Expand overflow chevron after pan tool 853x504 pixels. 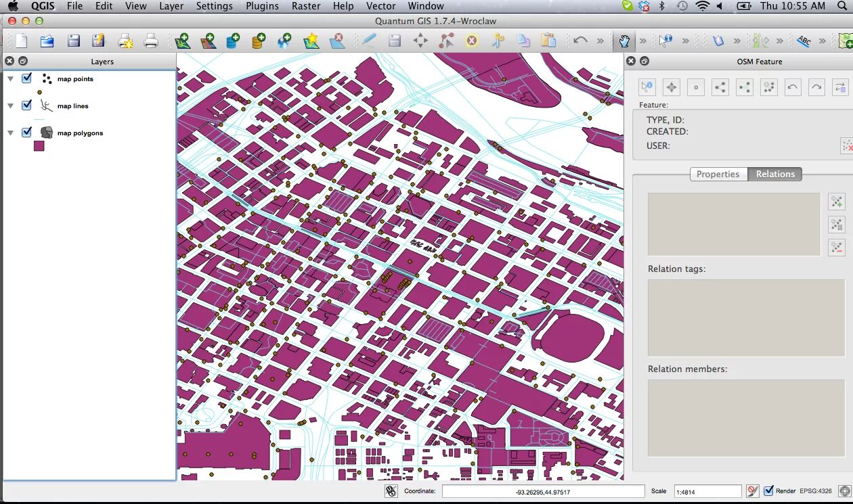coord(642,41)
